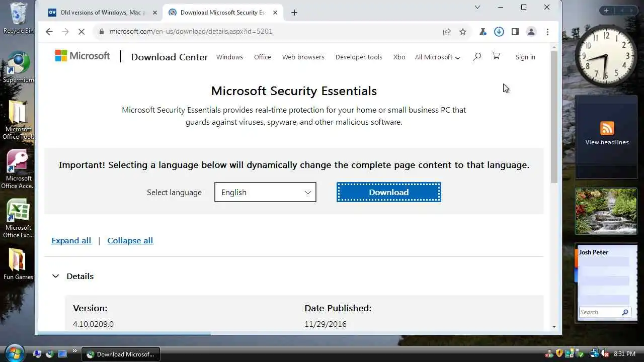This screenshot has height=362, width=644.
Task: Open Chrome experiments flask icon
Action: click(x=483, y=32)
